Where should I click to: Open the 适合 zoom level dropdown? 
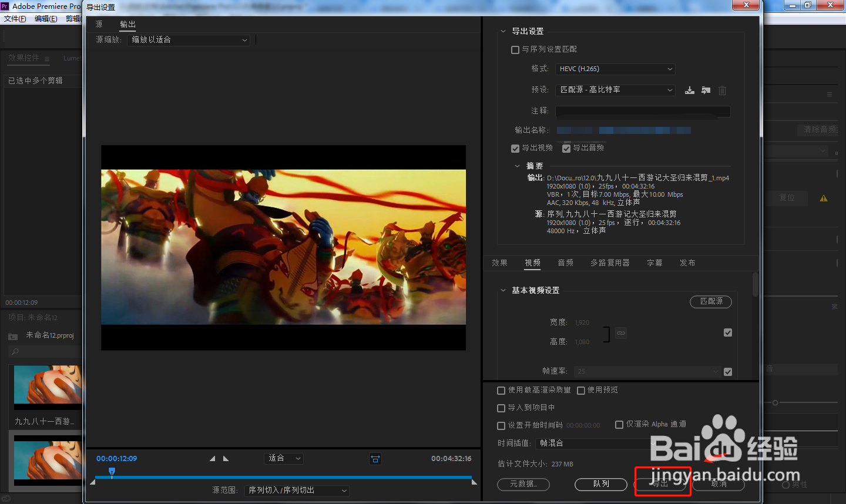(284, 458)
